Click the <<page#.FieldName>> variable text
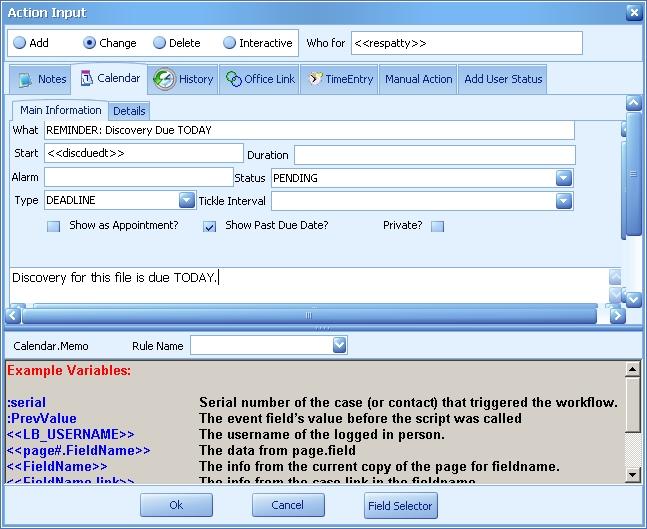 [x=78, y=451]
